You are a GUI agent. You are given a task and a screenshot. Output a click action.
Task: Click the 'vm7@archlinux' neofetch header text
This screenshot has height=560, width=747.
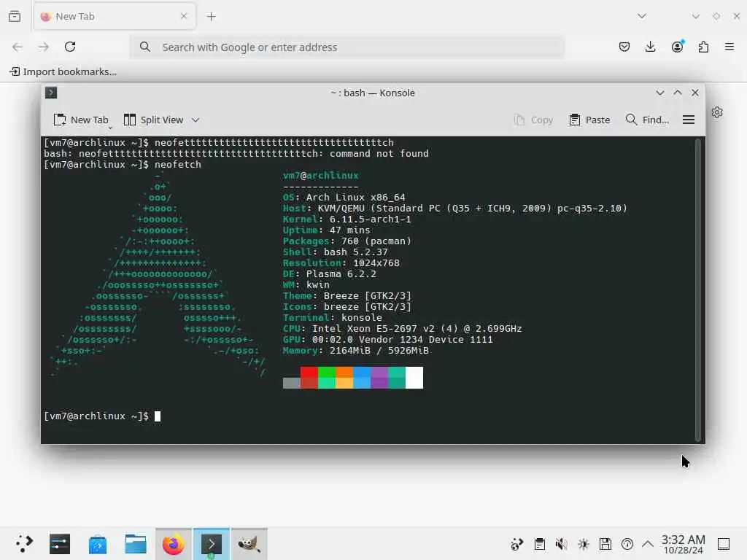(321, 176)
